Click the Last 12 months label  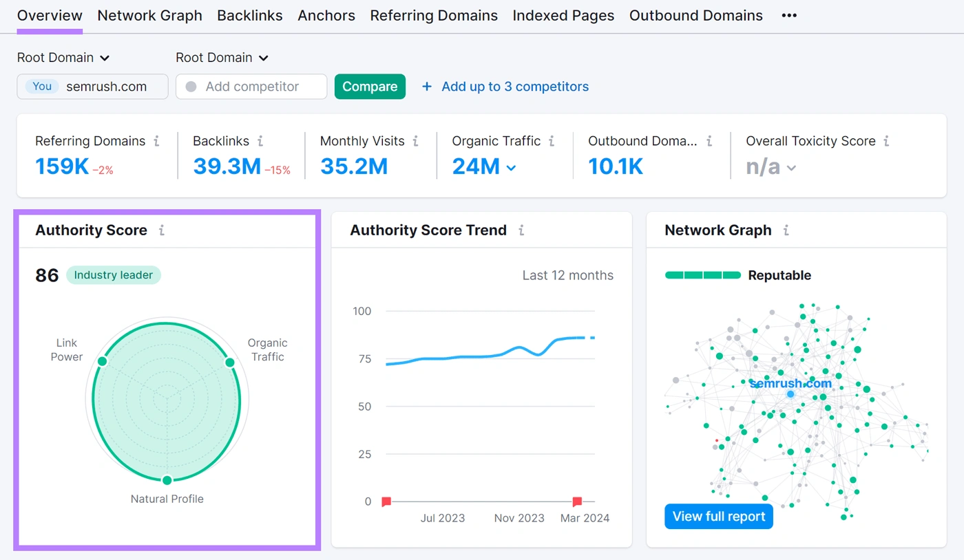coord(568,275)
